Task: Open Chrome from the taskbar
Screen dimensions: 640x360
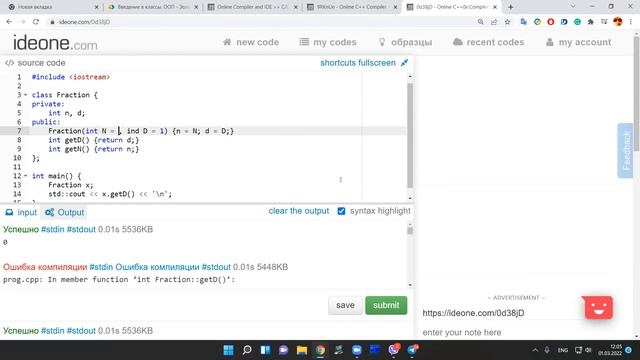Action: [320, 350]
